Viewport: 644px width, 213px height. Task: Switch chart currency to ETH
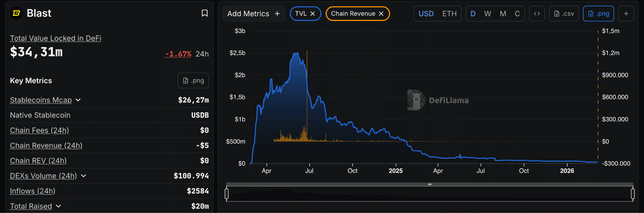pos(449,14)
